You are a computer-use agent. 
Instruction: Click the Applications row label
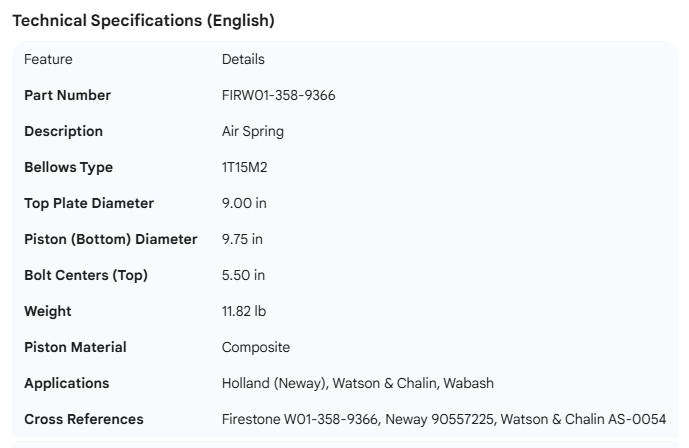point(66,383)
